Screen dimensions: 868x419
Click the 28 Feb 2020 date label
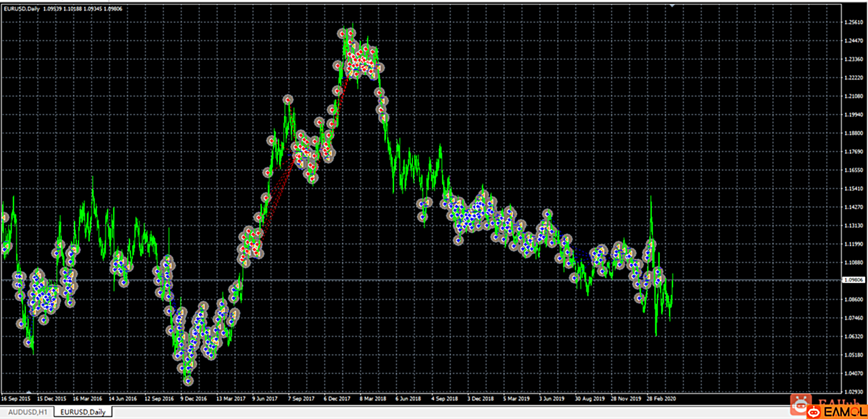[662, 399]
